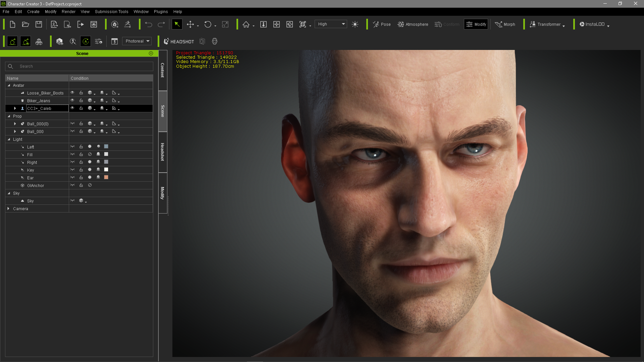Image resolution: width=644 pixels, height=362 pixels.
Task: Click the Left light color swatch
Action: [x=106, y=146]
